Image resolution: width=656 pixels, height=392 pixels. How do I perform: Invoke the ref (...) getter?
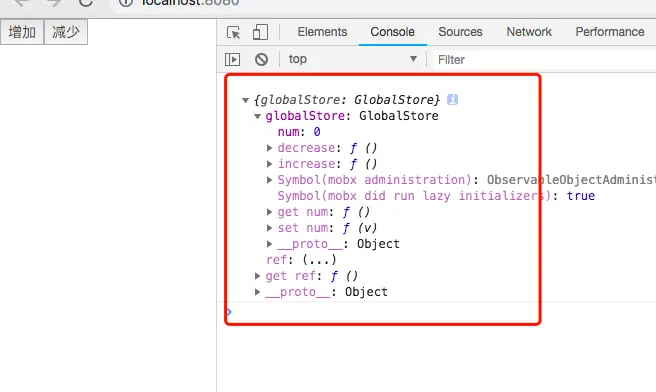[x=319, y=260]
